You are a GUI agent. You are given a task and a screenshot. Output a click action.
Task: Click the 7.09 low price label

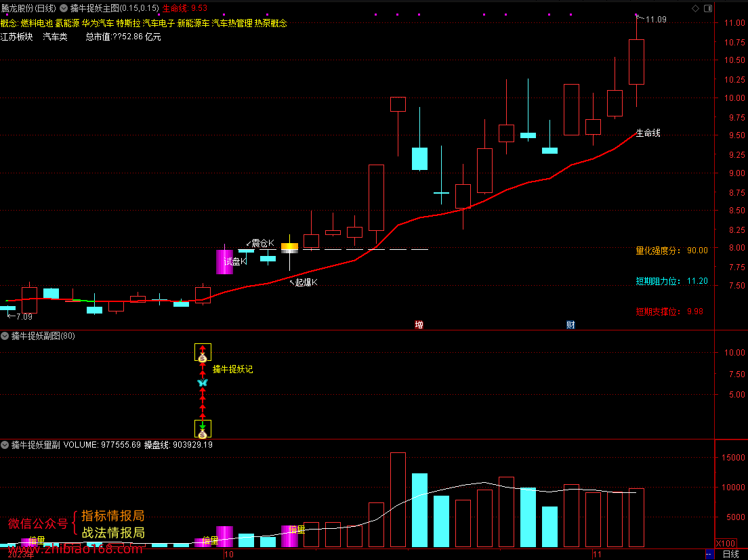pyautogui.click(x=24, y=316)
